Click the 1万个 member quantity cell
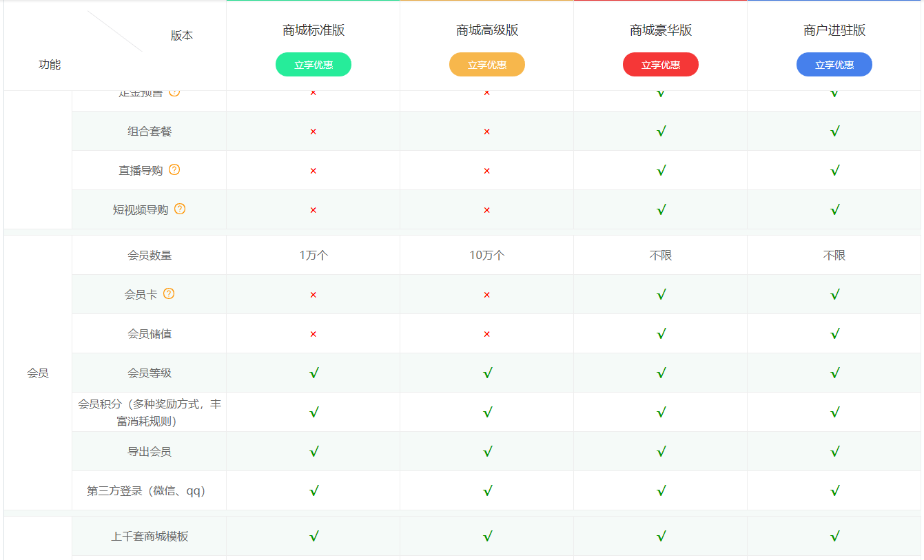 click(314, 255)
